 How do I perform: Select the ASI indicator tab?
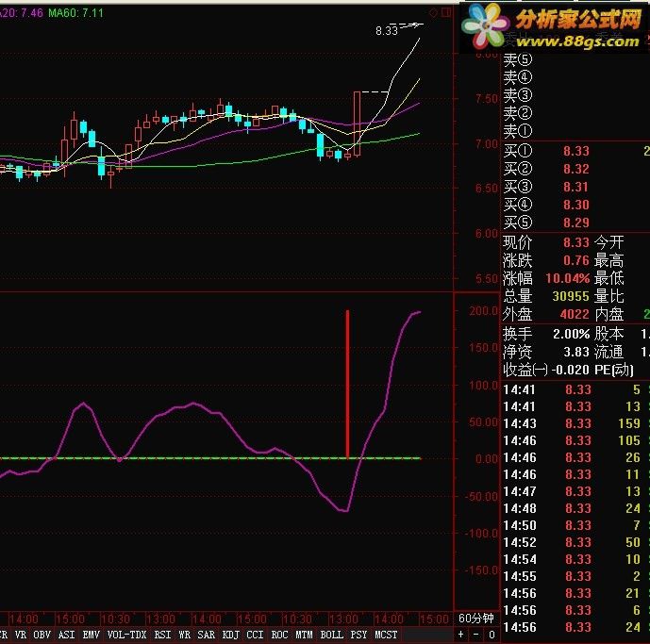[66, 635]
